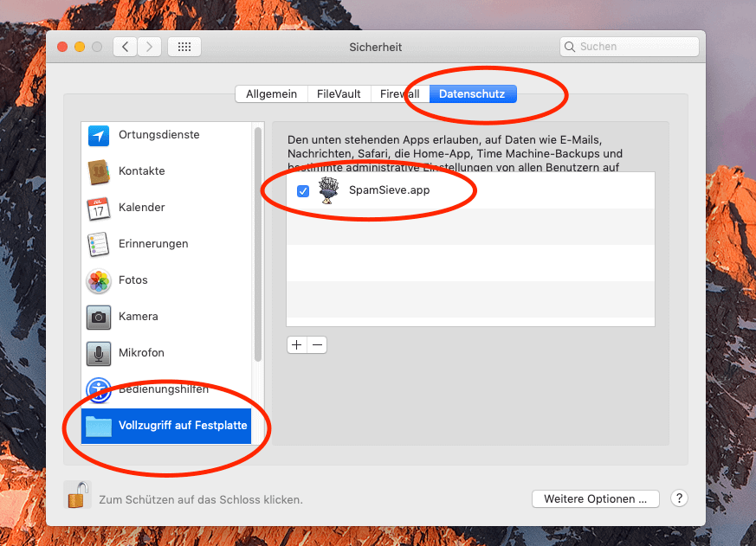
Task: Select Ortungsdienste location arrow icon
Action: click(x=99, y=135)
